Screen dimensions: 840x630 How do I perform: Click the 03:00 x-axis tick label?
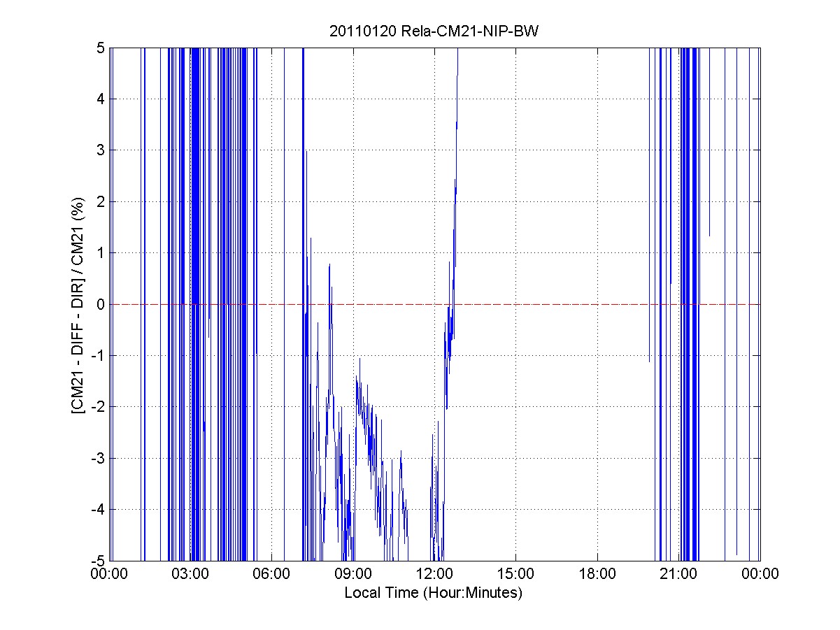tap(190, 574)
